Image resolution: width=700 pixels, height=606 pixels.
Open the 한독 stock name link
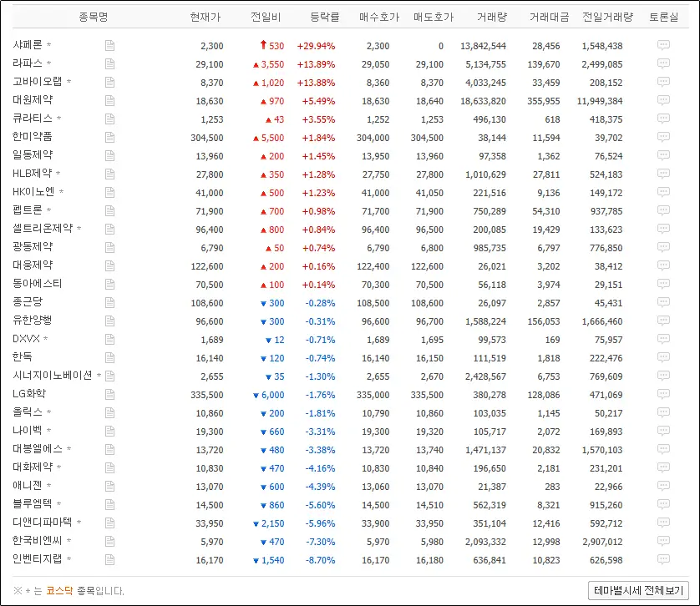23,357
